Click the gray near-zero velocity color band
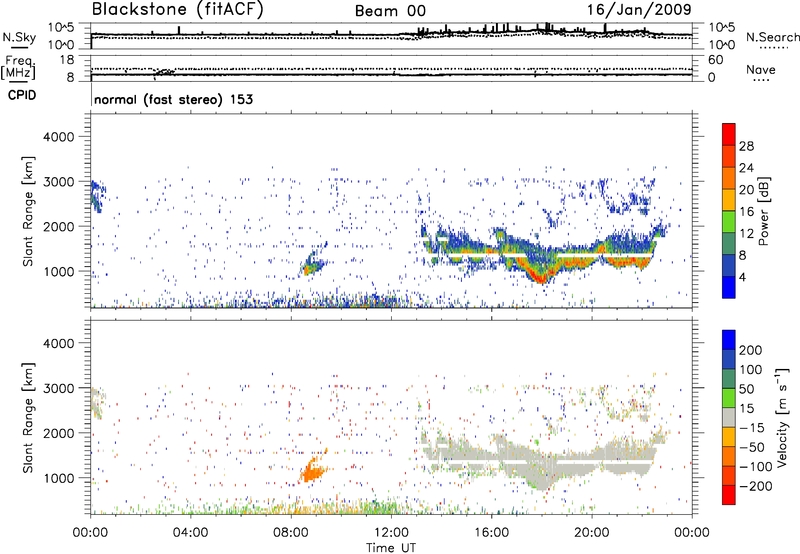 tap(729, 417)
